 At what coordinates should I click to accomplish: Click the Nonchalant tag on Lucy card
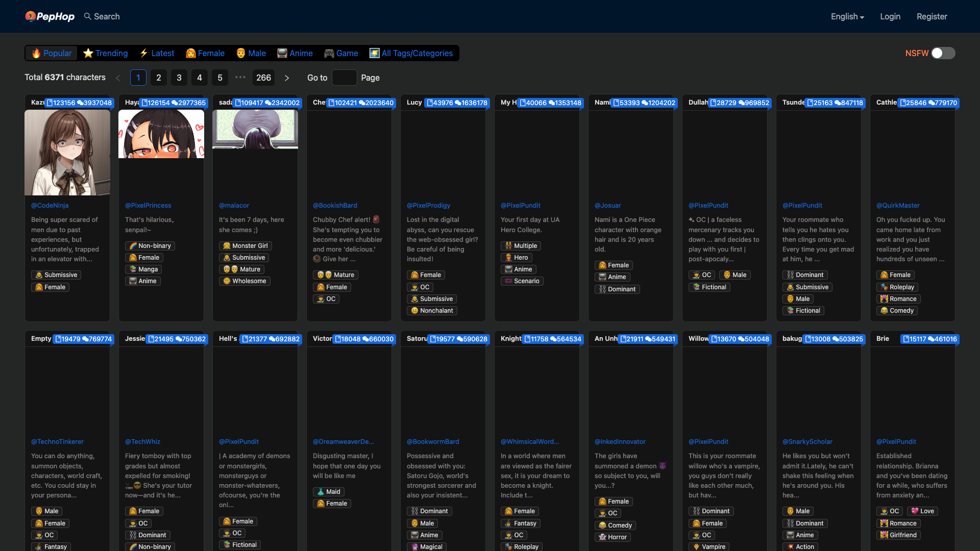[432, 311]
